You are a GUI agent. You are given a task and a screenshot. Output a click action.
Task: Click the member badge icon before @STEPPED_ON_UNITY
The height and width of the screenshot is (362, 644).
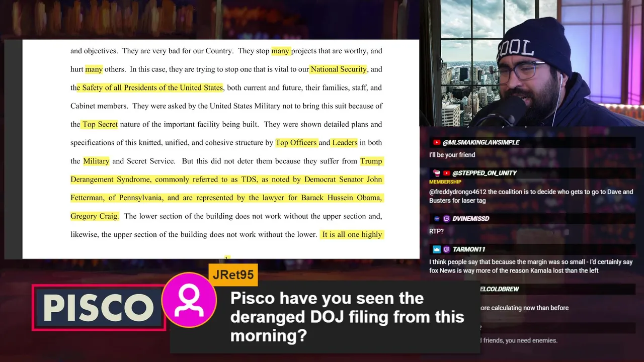[437, 173]
